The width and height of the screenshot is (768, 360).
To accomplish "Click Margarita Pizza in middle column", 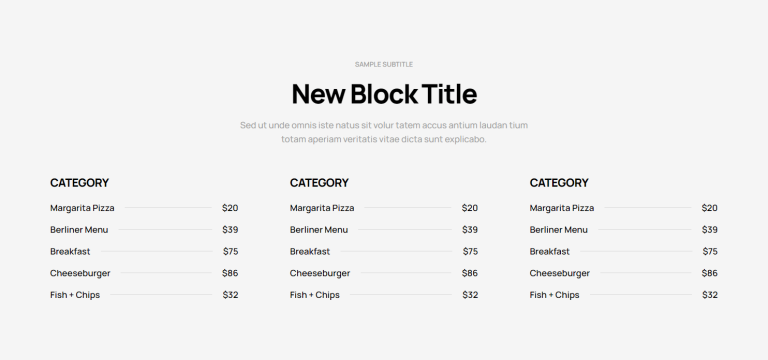I will [x=322, y=208].
